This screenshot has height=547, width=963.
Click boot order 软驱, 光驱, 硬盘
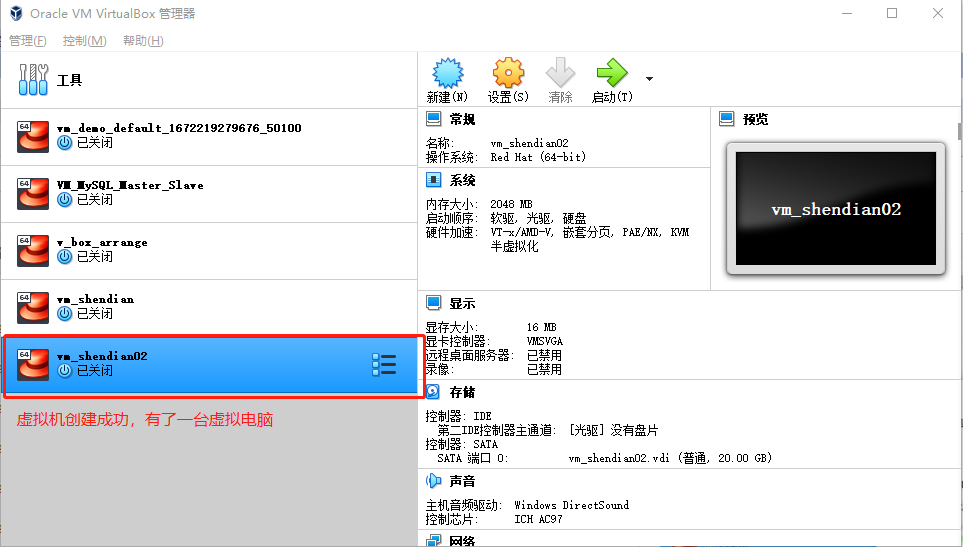(538, 218)
